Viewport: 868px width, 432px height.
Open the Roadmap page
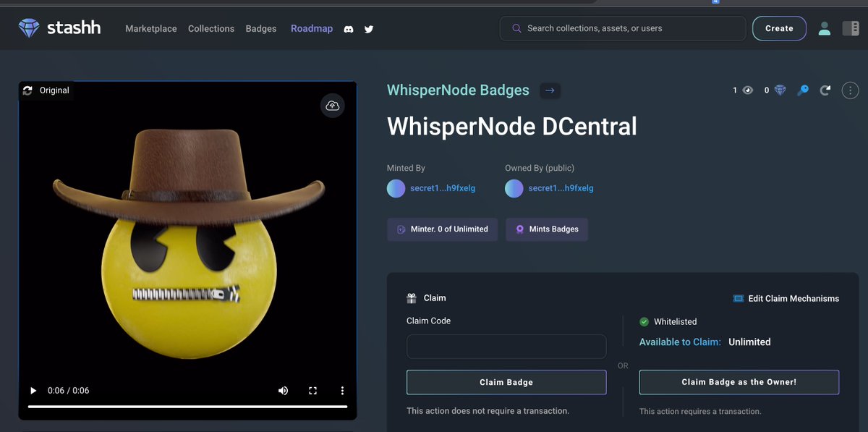pos(312,29)
